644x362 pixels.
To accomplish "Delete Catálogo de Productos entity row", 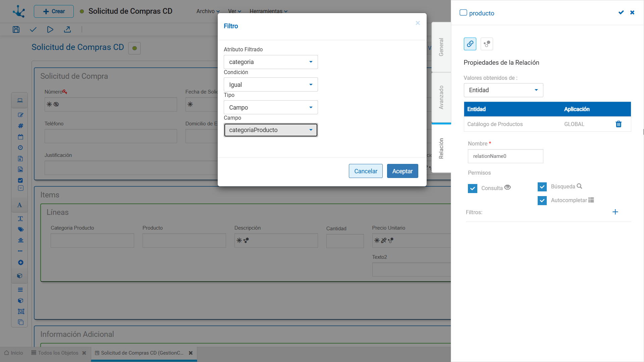I will 619,124.
